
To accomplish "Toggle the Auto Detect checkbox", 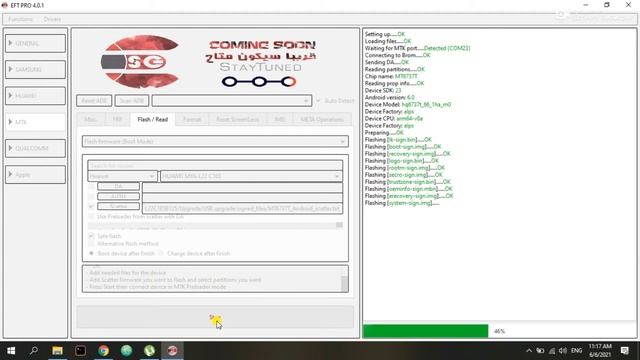I will pos(318,100).
